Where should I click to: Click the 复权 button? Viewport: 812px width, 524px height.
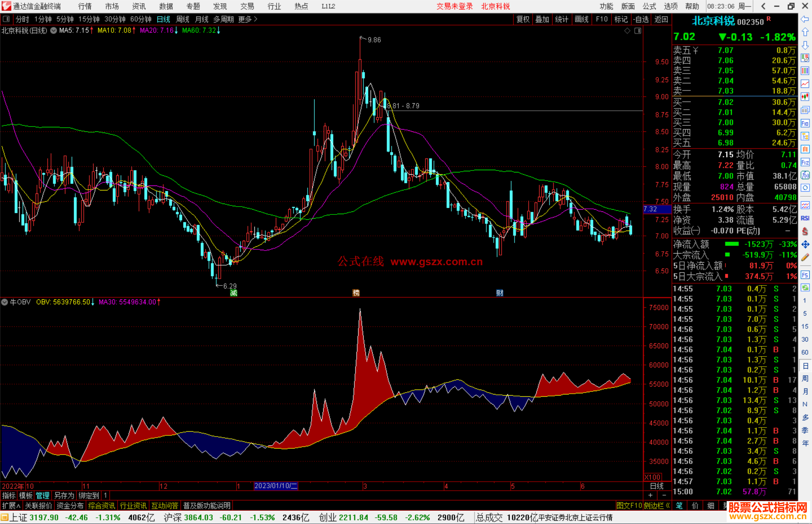click(523, 19)
